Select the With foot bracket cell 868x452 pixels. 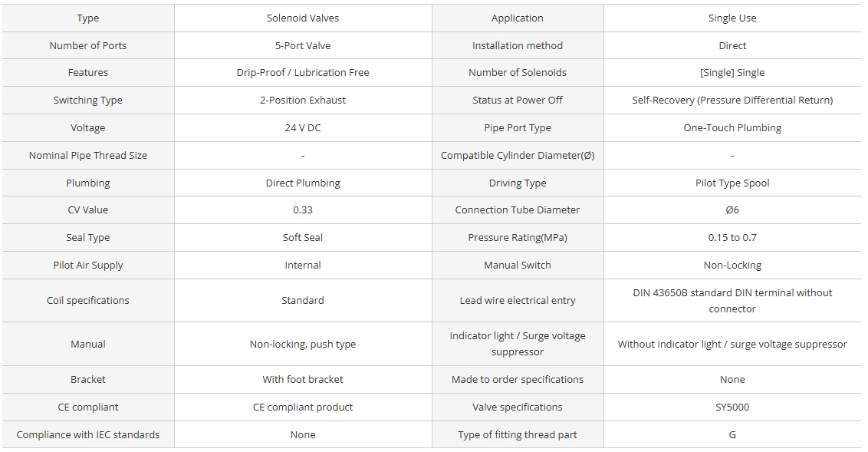click(x=303, y=379)
